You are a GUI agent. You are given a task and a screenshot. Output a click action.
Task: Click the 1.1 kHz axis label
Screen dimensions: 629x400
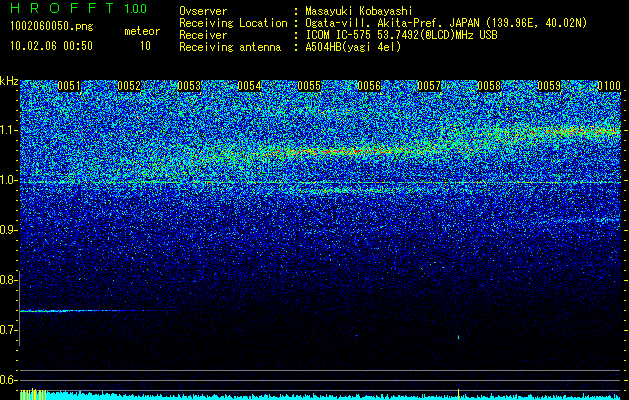tap(7, 130)
